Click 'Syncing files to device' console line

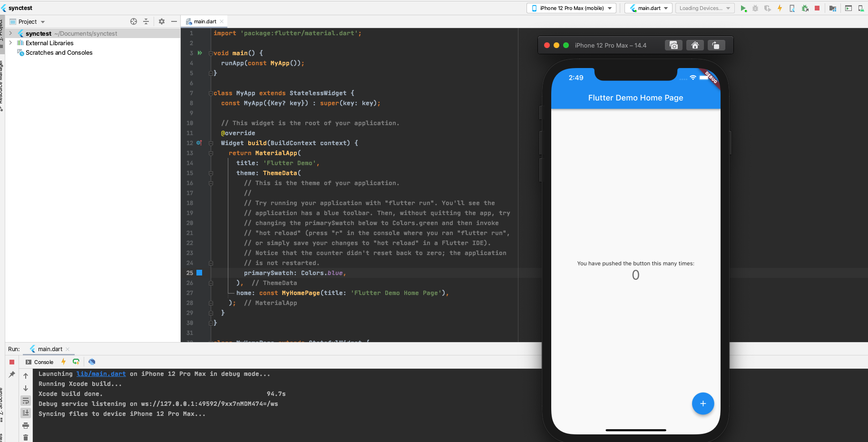click(x=122, y=414)
